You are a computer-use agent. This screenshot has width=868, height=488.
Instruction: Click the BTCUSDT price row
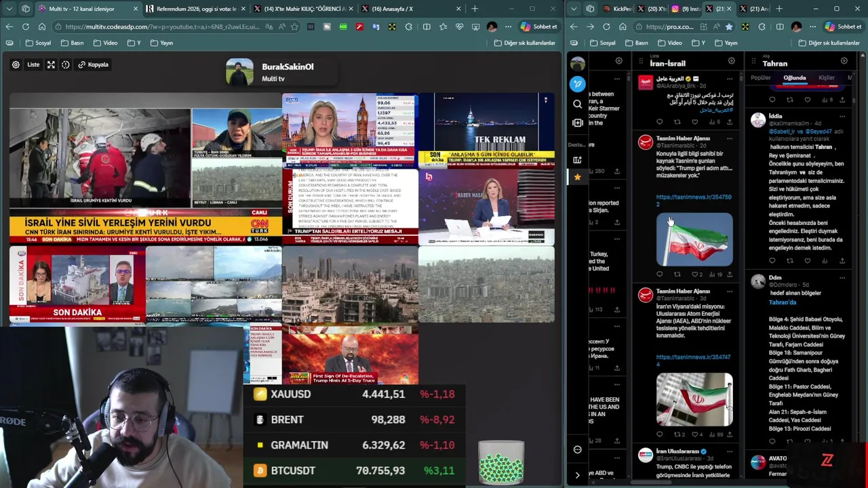point(354,470)
